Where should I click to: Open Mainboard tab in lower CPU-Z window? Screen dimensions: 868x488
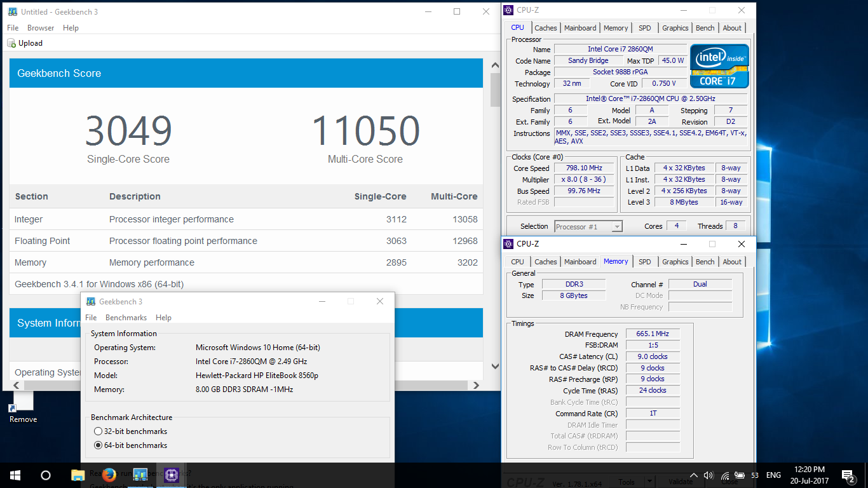coord(581,262)
